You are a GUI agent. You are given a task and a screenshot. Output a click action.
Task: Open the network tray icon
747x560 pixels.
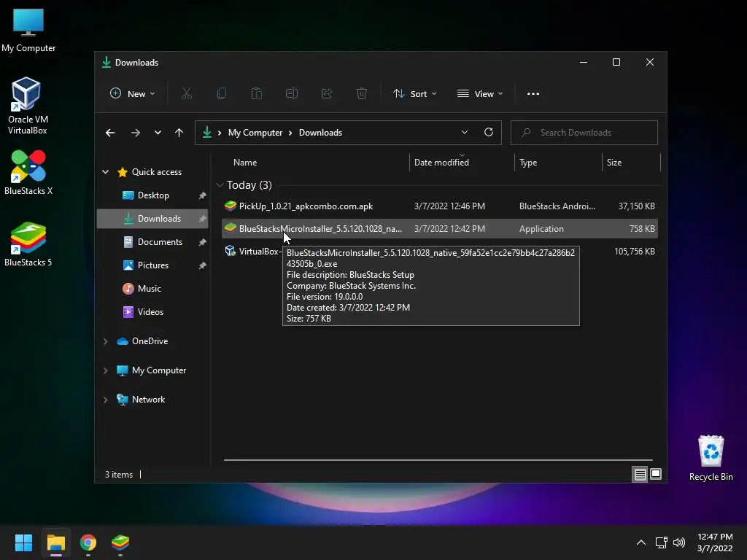(x=661, y=542)
